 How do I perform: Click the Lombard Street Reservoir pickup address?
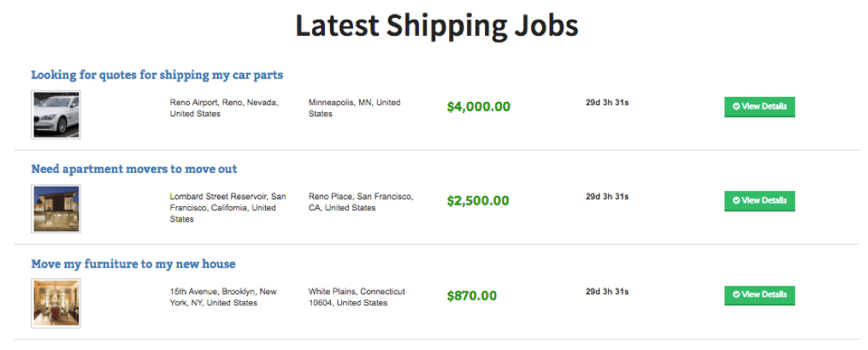point(228,208)
